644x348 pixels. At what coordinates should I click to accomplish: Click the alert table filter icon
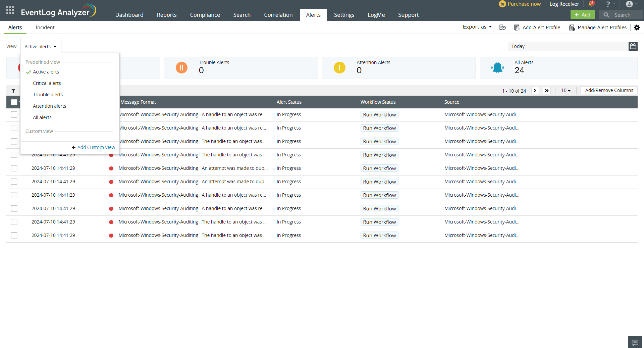[13, 91]
